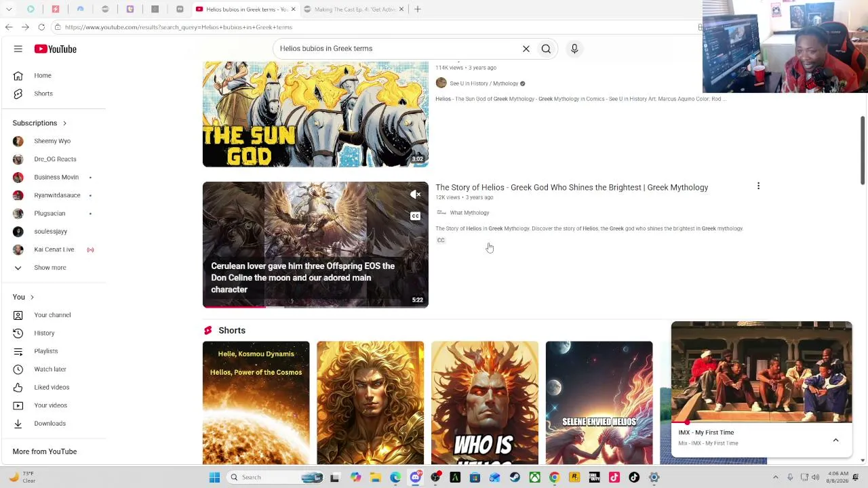
Task: Seek the miniplayer red progress bar
Action: pyautogui.click(x=762, y=422)
